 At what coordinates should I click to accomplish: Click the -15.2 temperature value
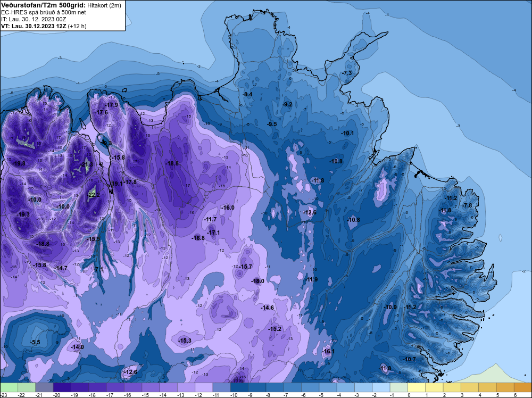275,329
